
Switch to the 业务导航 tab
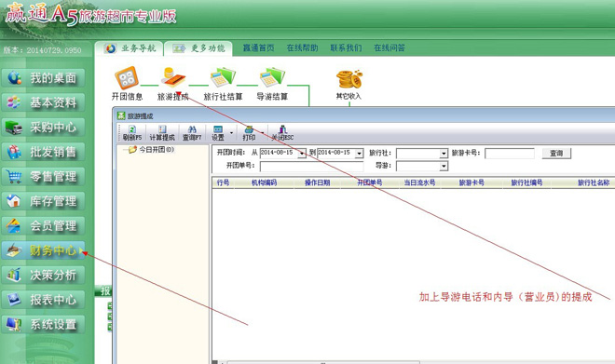click(x=130, y=48)
